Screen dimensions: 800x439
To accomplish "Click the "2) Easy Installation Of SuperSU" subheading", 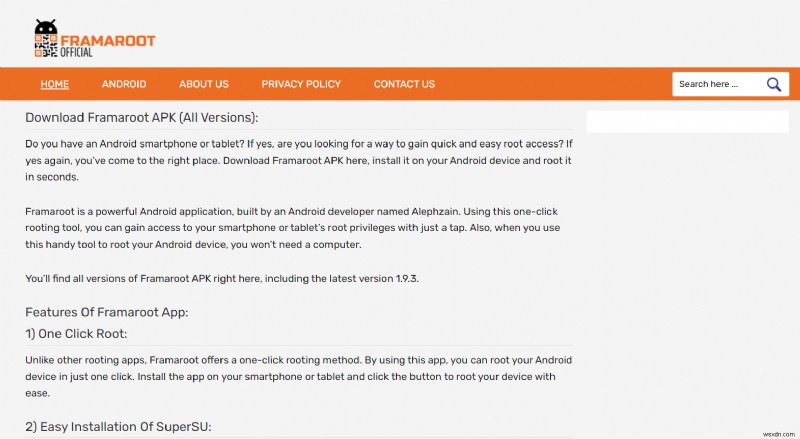I will pos(118,427).
